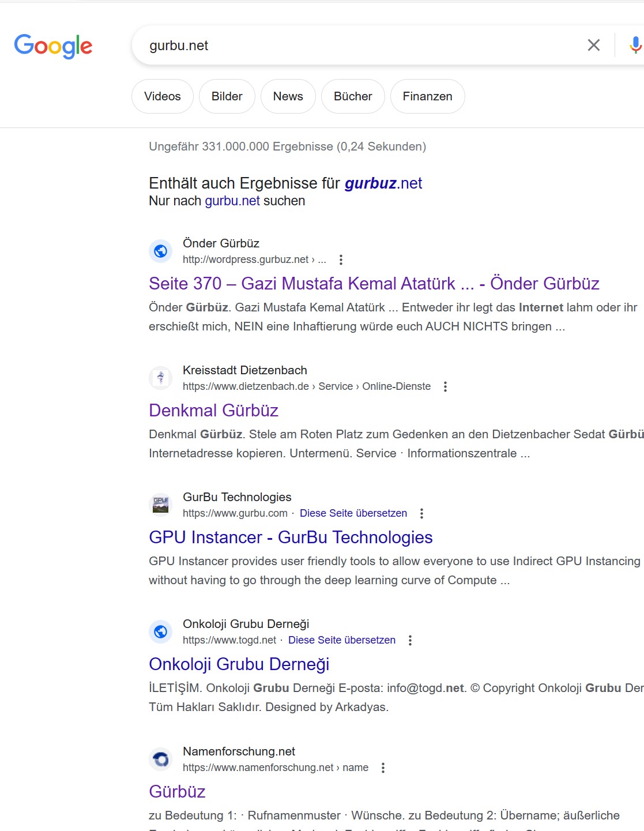Click the globe favicon of Onkoloji Grubu Derneği
Viewport: 644px width, 831px height.
tap(161, 631)
